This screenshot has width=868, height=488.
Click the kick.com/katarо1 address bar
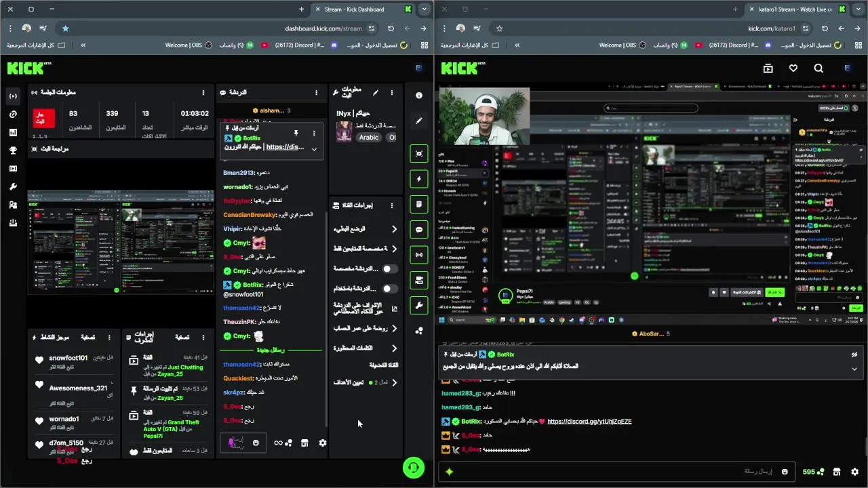coord(771,28)
